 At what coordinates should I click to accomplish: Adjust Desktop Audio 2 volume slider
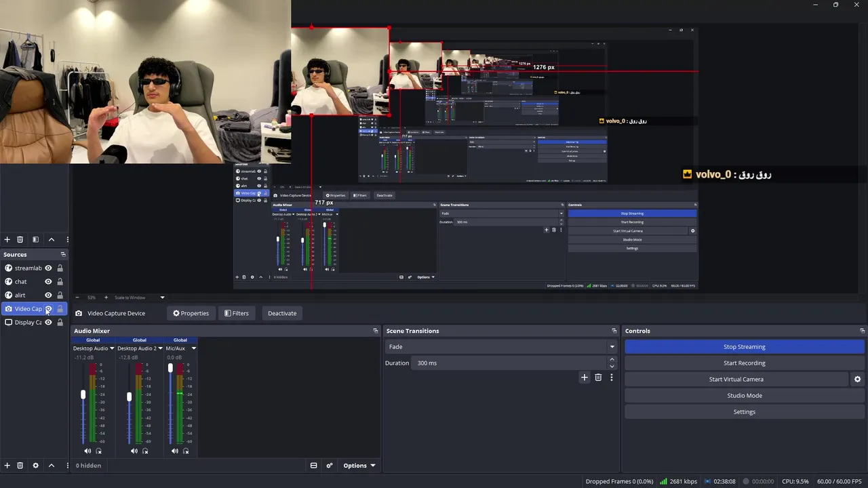129,396
